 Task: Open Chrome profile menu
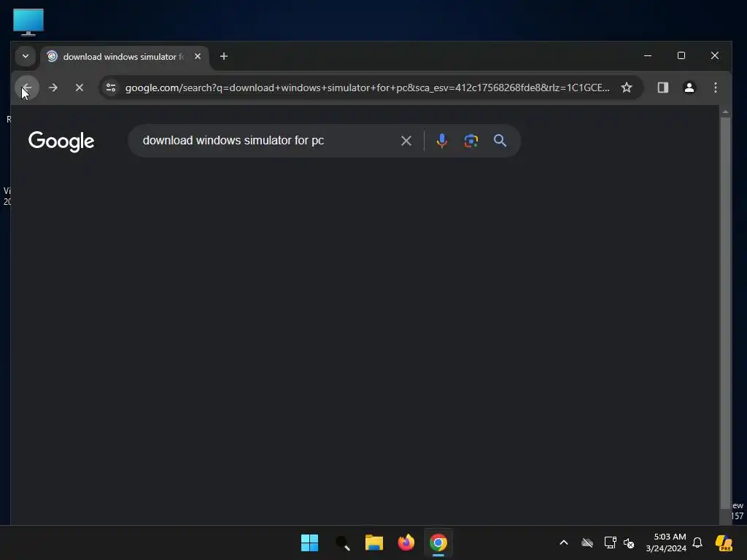point(689,87)
